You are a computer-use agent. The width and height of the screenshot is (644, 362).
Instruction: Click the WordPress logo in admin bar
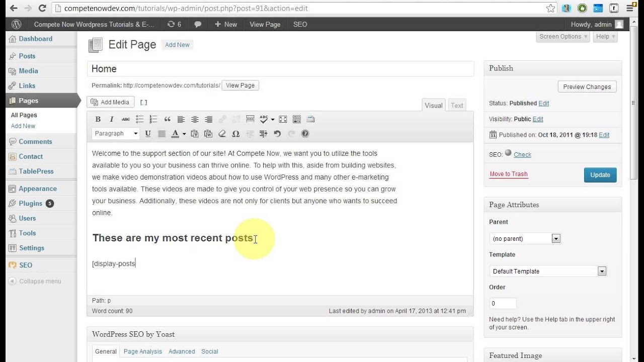point(17,24)
